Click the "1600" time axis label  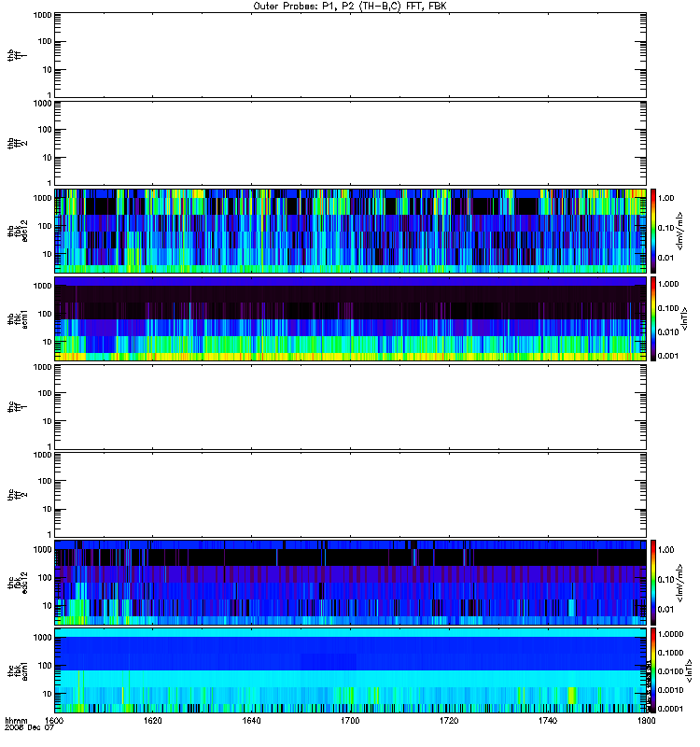click(53, 720)
